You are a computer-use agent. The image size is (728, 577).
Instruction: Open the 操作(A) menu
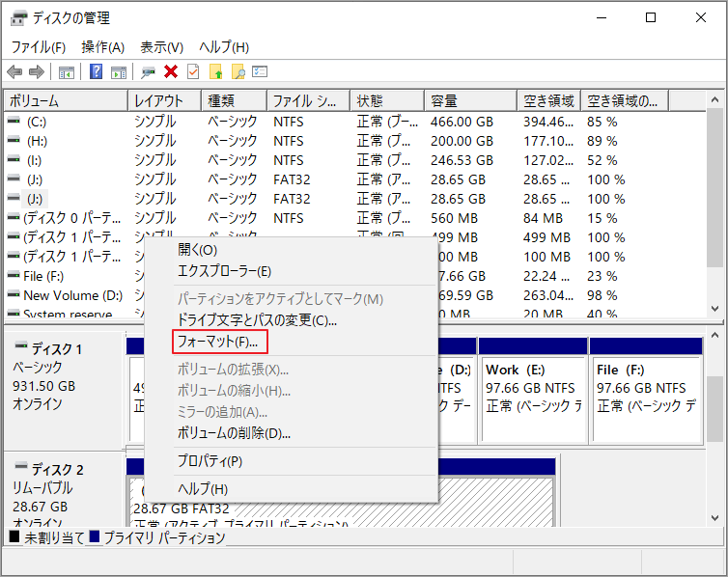click(103, 47)
